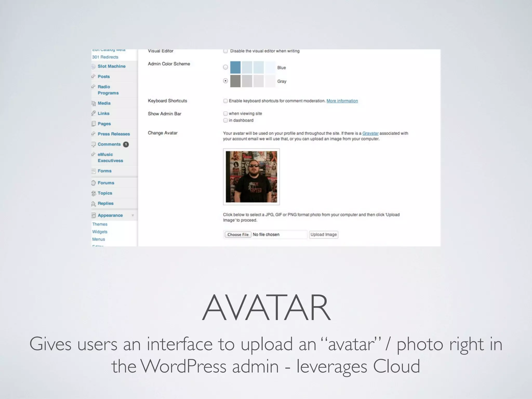Click the darkest Gray scheme swatch
This screenshot has height=399, width=532.
[x=235, y=81]
